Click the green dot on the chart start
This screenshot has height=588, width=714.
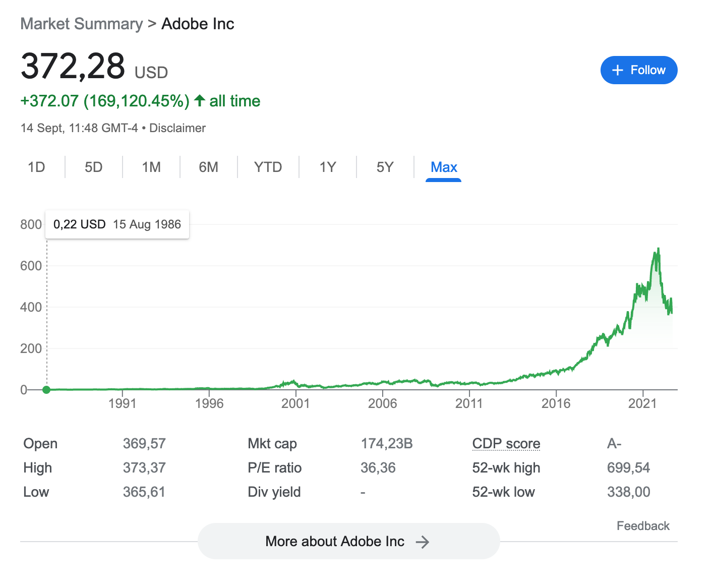point(46,389)
